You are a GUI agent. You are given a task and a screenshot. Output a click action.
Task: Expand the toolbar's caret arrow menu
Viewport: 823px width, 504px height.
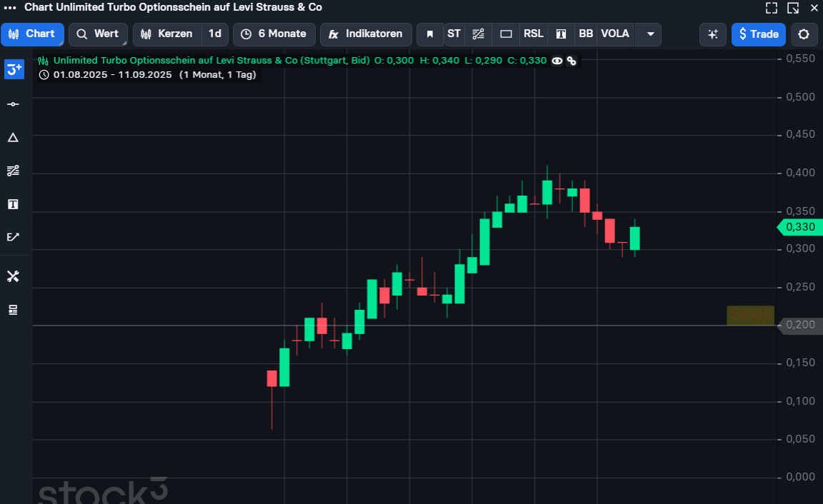(x=649, y=34)
